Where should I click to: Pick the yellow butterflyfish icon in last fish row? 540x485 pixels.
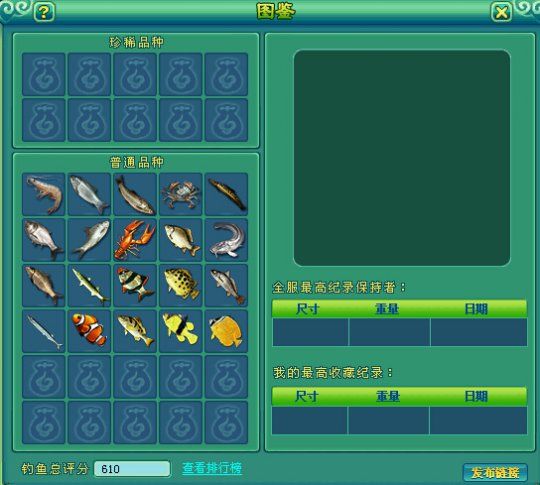coord(226,331)
